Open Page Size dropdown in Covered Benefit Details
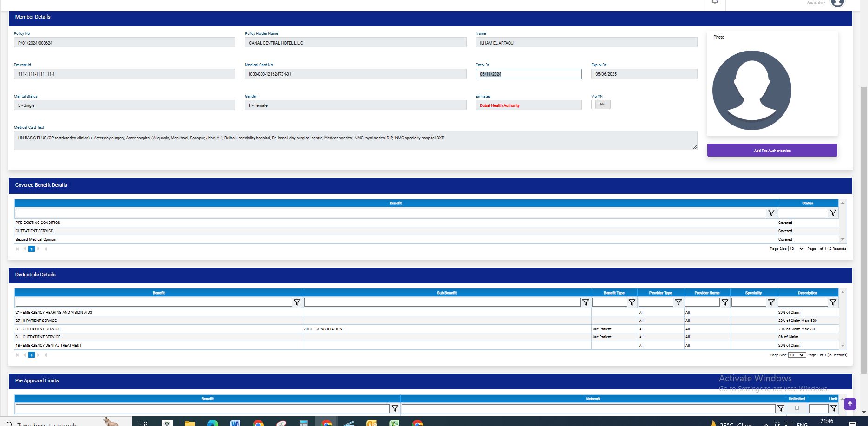The width and height of the screenshot is (868, 426). (x=796, y=249)
